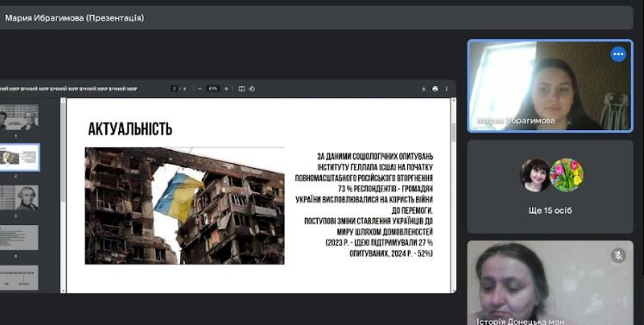Click the muted microphone icon on the bottom tile

coord(618,255)
